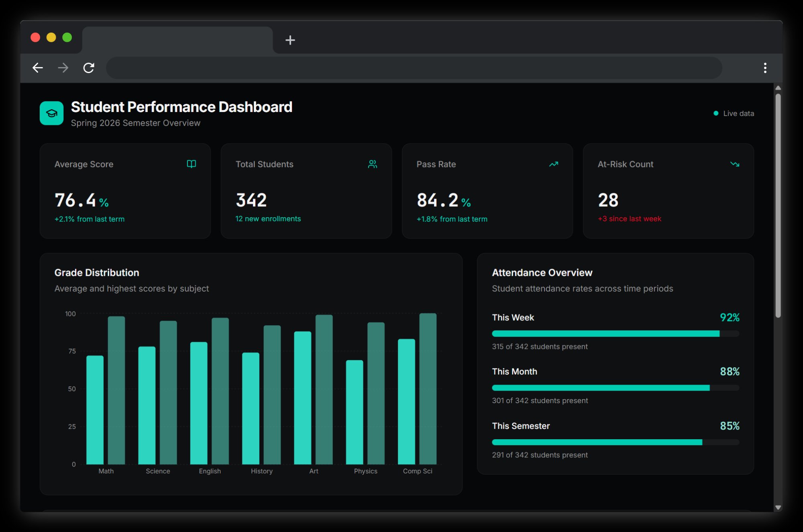This screenshot has width=803, height=532.
Task: Click the upward trend icon on Pass Rate card
Action: pyautogui.click(x=554, y=164)
